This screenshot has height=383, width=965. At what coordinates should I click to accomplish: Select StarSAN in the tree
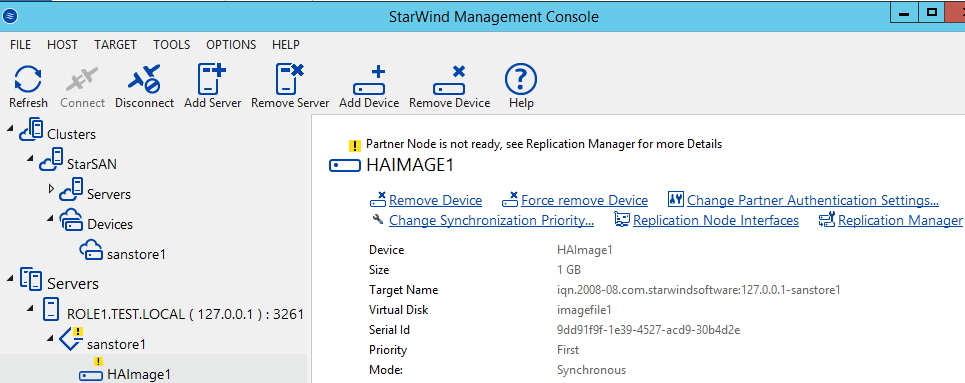coord(92,164)
